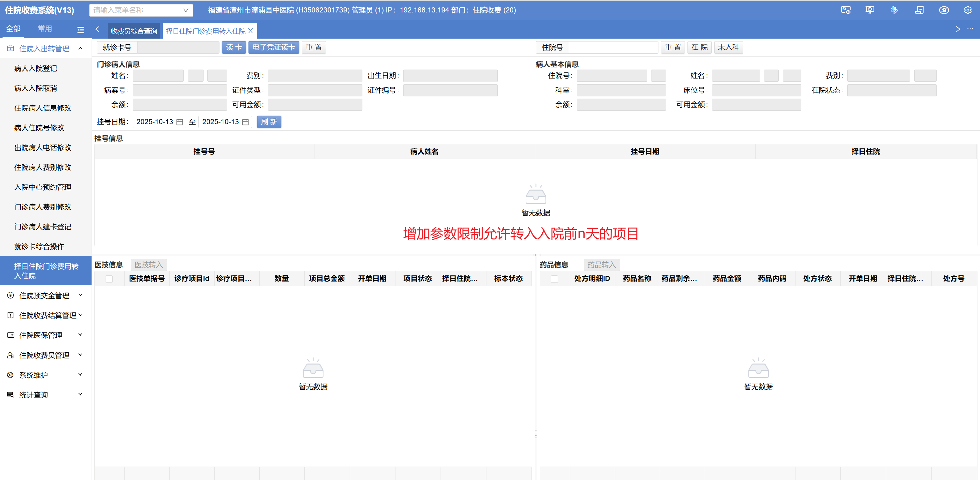Open the settings gear icon
980x480 pixels.
(x=968, y=10)
